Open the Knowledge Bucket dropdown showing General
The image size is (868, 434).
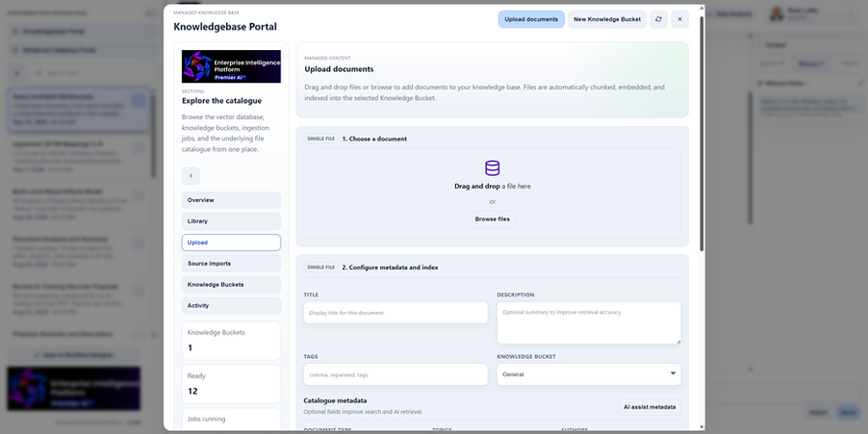coord(589,374)
